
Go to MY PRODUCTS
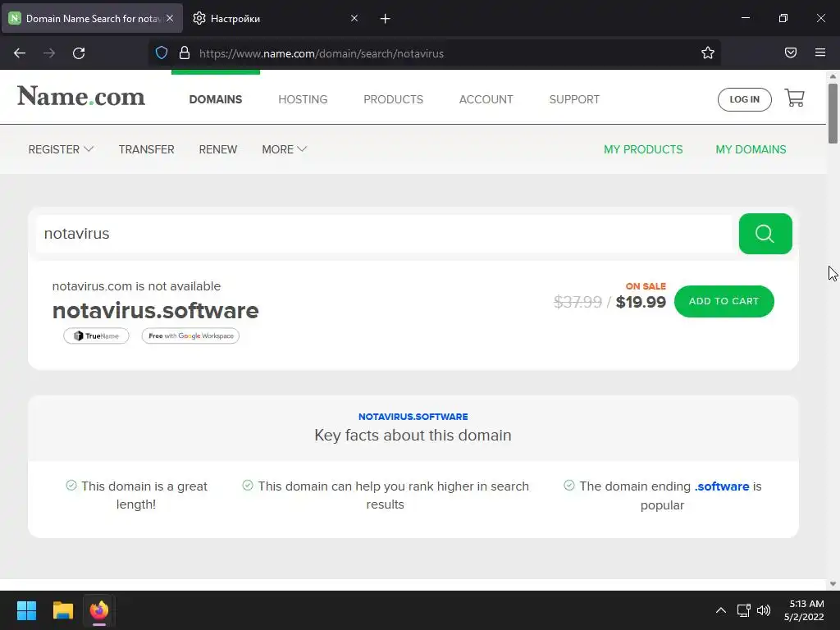tap(643, 149)
